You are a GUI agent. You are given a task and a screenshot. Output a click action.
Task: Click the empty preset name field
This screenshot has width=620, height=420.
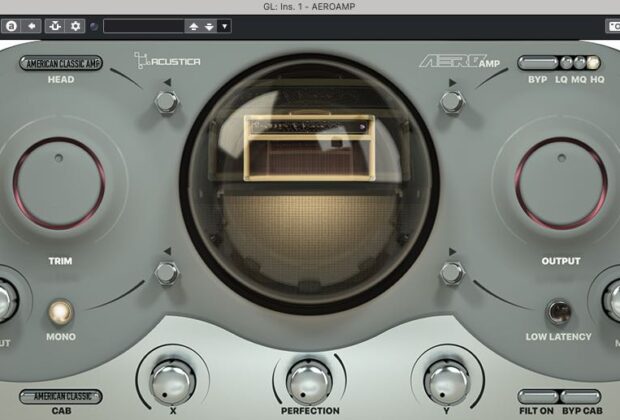coord(144,26)
